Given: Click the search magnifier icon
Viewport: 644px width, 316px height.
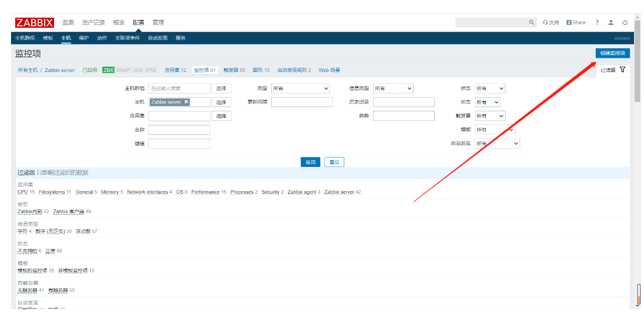Looking at the screenshot, I should (532, 23).
